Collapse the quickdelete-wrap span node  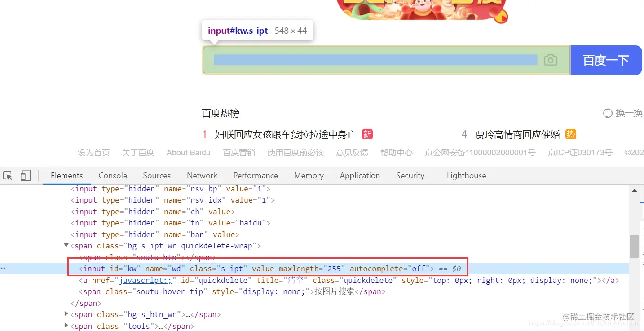click(x=66, y=246)
